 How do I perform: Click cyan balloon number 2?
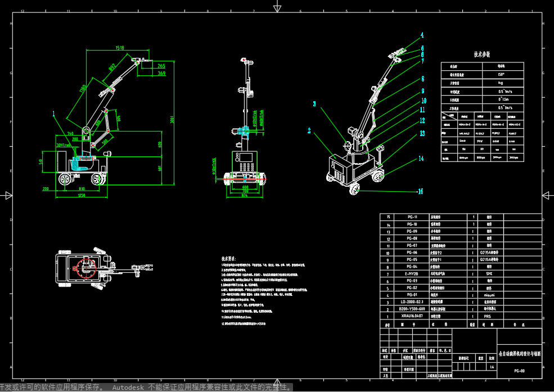click(x=309, y=130)
